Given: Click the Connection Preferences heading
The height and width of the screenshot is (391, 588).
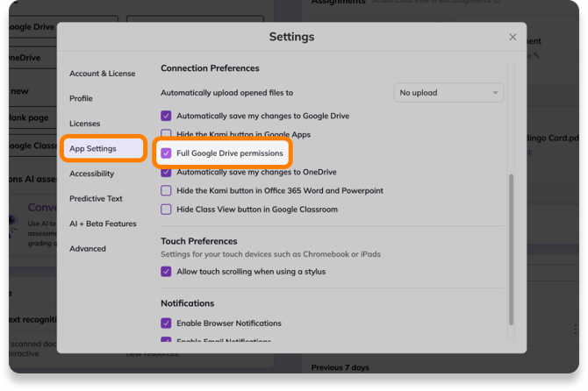Looking at the screenshot, I should (210, 68).
